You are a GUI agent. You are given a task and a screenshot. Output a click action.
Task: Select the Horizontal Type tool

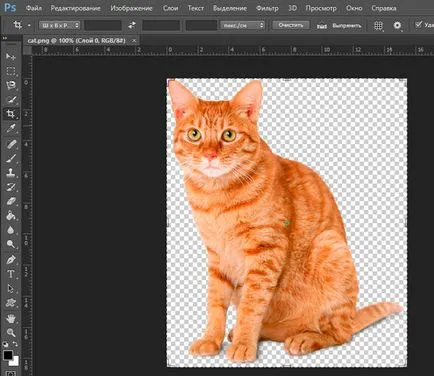pos(11,274)
